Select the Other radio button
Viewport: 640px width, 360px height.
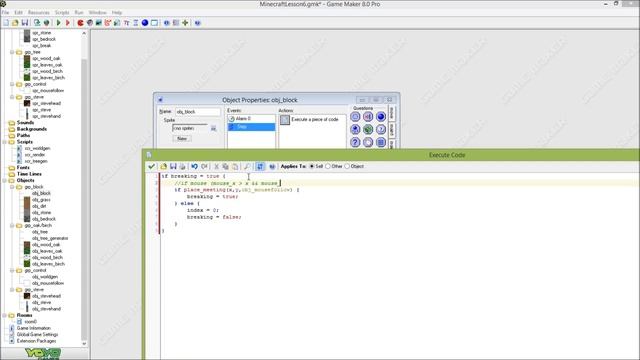(x=327, y=166)
